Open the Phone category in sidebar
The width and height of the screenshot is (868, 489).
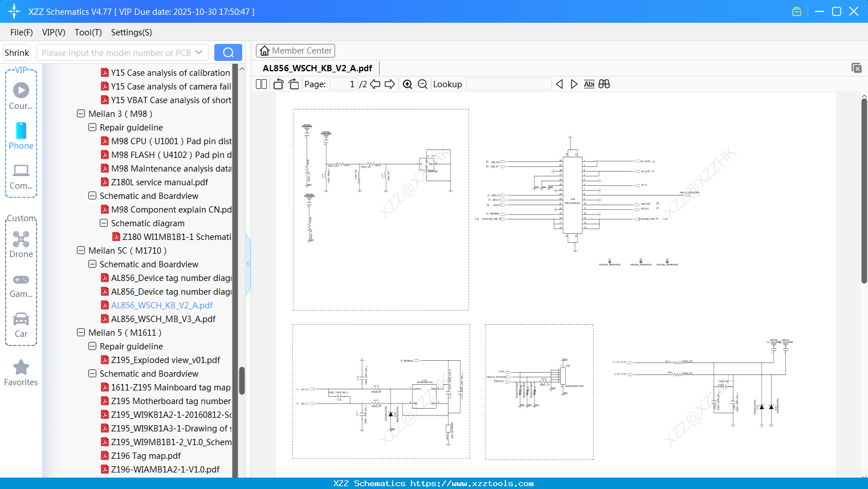pos(21,136)
